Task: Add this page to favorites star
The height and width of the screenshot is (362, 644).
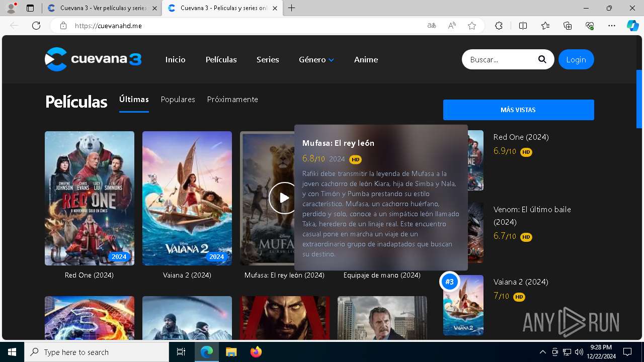Action: click(x=472, y=26)
